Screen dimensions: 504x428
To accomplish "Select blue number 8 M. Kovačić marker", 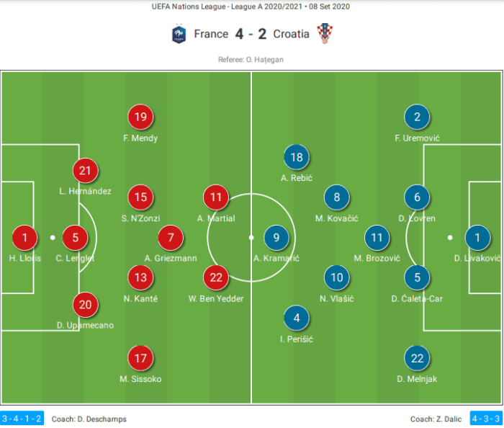I will [336, 197].
